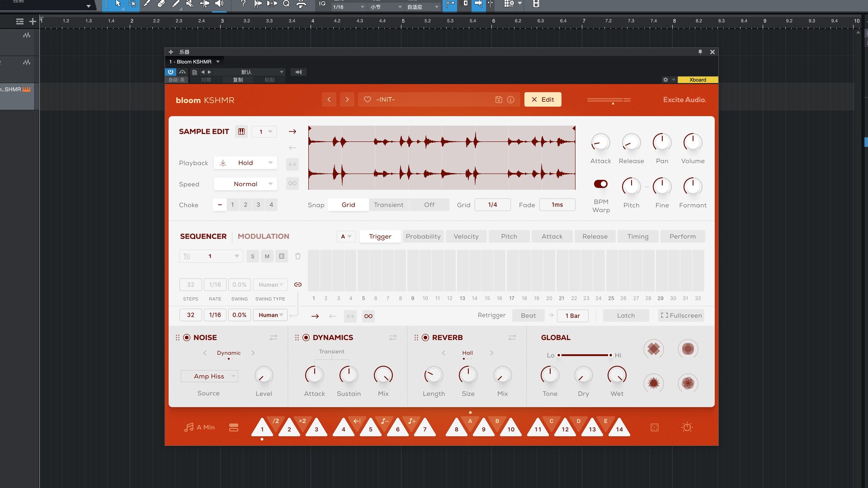Select choke group 2
Screen dimensions: 868x488
[x=245, y=205]
